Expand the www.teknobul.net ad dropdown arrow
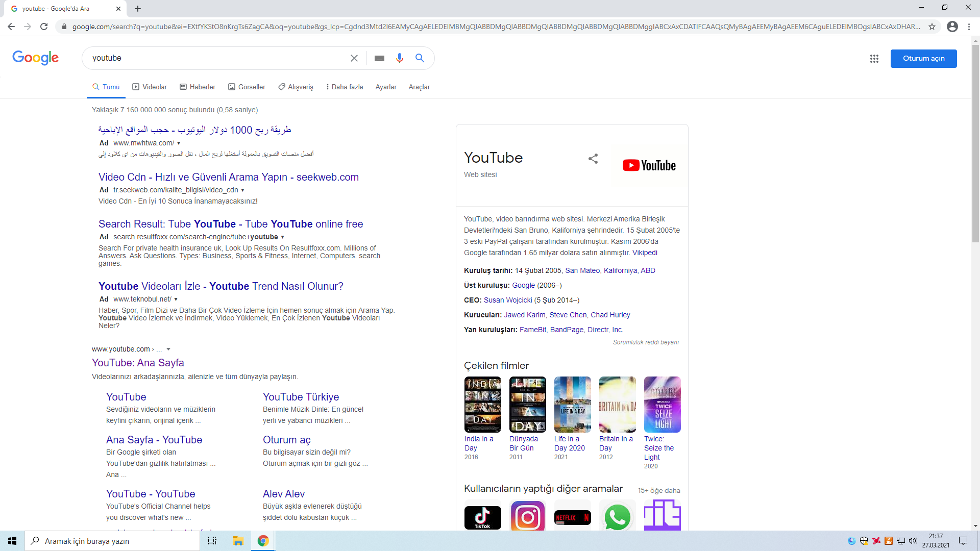Image resolution: width=980 pixels, height=551 pixels. 176,299
